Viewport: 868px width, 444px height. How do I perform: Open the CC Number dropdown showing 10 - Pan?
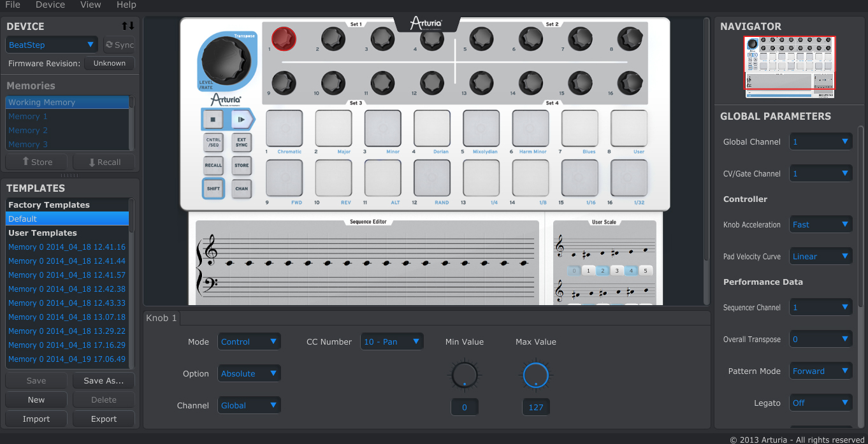[392, 341]
